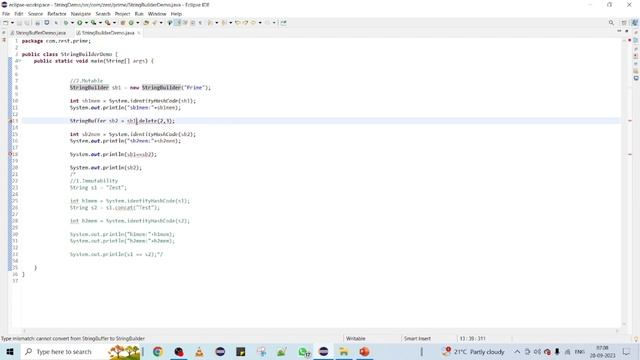Toggle Pin Editor button
Viewport: 640px width, 360px height.
(283, 23)
